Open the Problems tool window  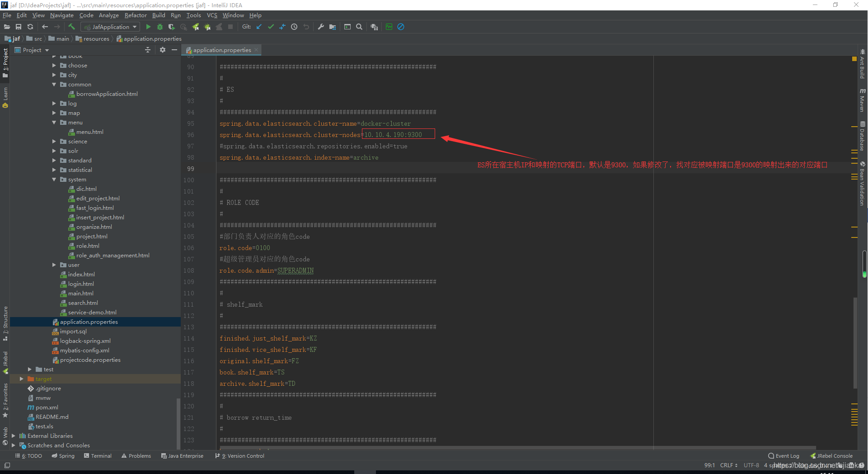point(136,456)
